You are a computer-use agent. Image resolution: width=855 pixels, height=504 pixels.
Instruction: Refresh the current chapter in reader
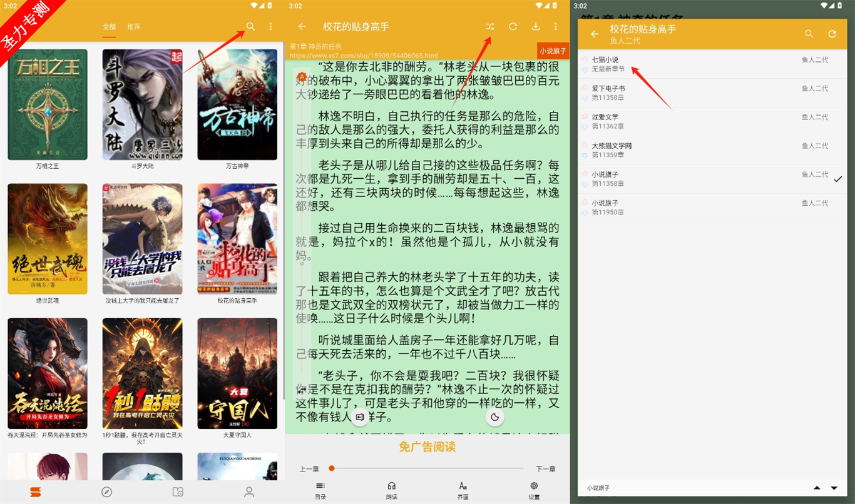click(x=513, y=26)
